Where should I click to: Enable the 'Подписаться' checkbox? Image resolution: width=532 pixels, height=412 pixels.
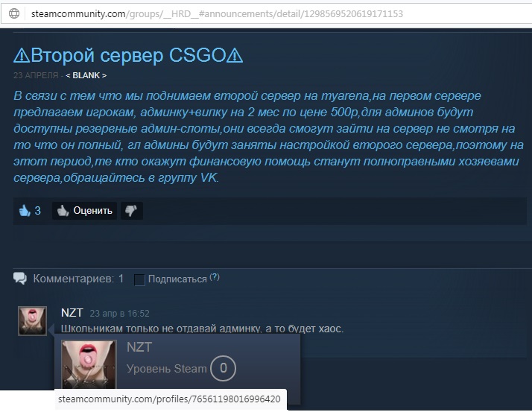click(x=139, y=279)
